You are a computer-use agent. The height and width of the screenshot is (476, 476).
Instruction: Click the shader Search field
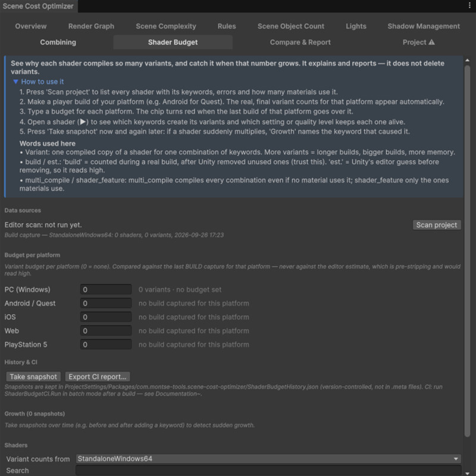click(x=268, y=471)
